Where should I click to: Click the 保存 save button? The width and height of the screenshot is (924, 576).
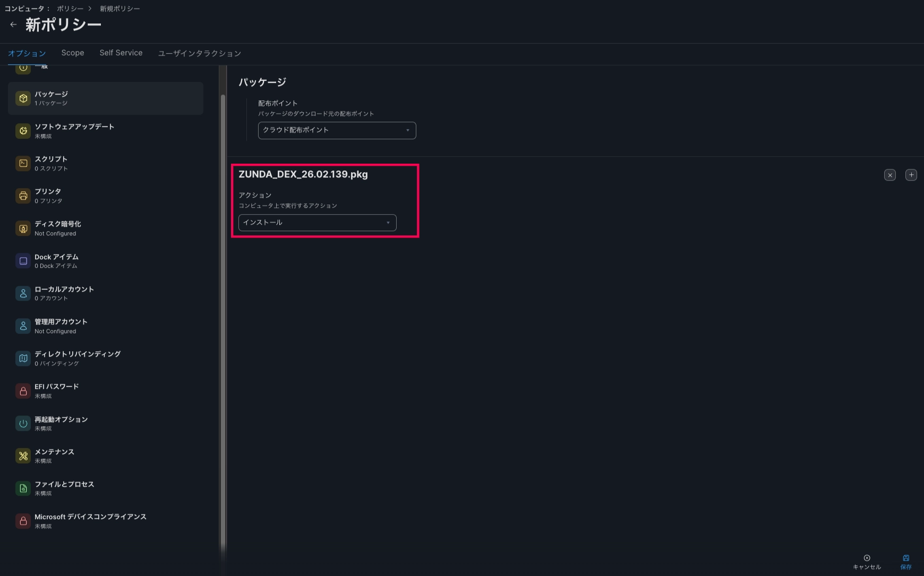[x=905, y=562]
